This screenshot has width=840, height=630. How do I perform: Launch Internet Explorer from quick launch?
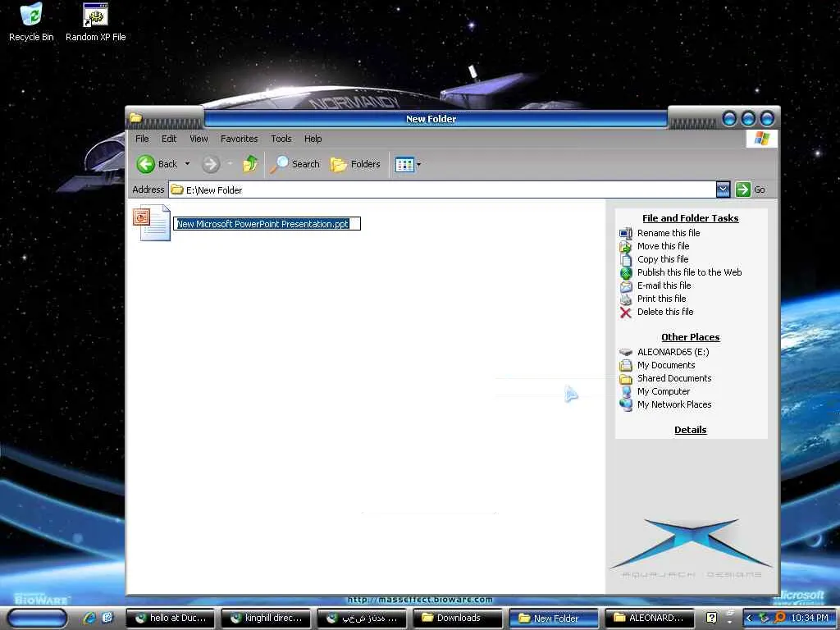coord(89,618)
